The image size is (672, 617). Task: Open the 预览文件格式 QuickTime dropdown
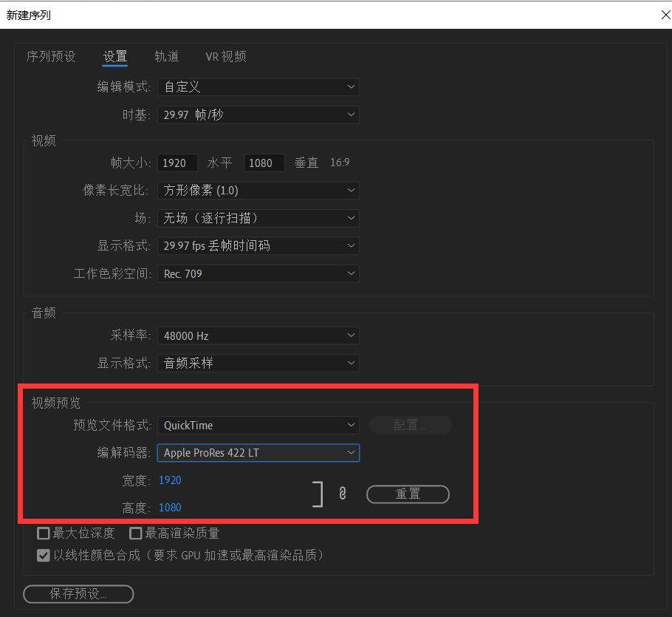(x=258, y=425)
